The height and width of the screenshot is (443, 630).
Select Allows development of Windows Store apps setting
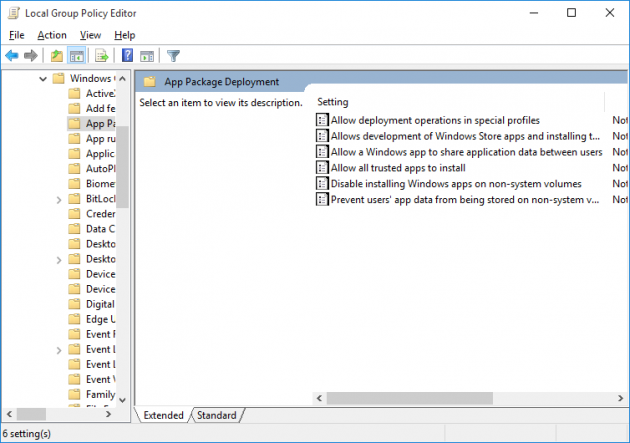[x=465, y=136]
